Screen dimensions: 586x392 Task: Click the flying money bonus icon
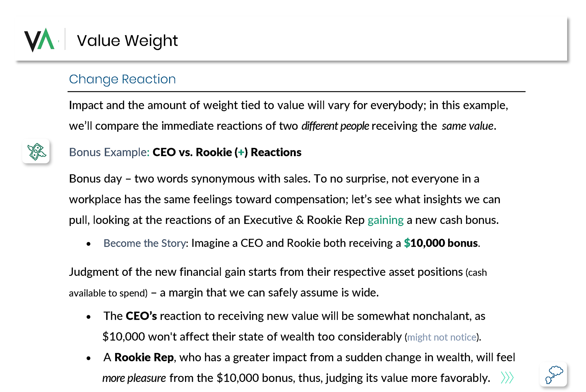(36, 152)
